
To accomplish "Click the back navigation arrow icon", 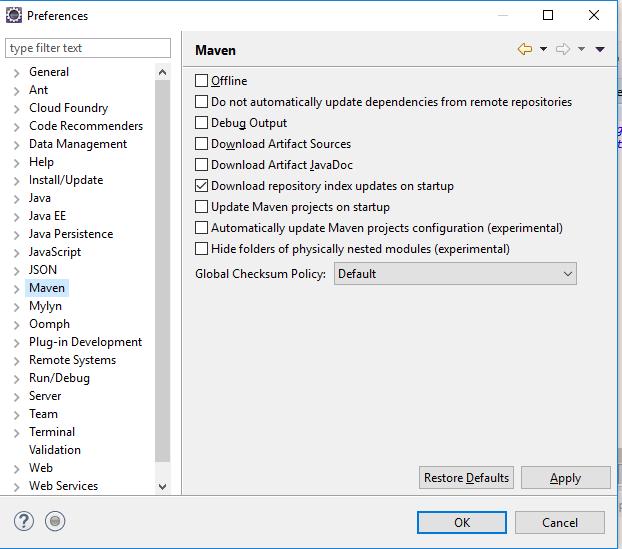I will [x=525, y=49].
